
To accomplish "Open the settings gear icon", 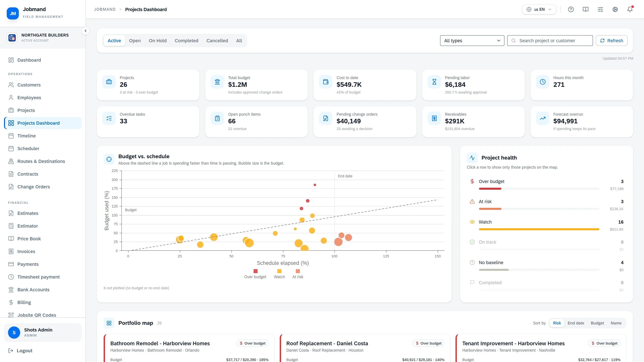I will (x=615, y=10).
